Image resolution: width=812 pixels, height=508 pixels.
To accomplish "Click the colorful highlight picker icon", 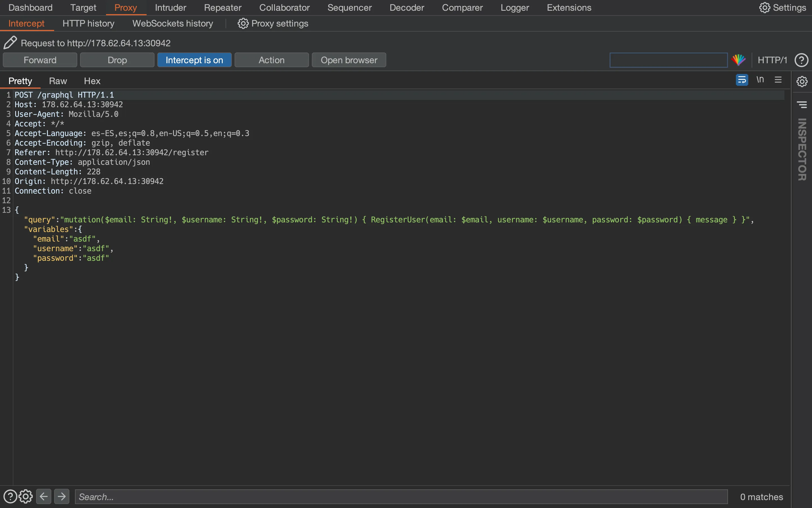I will pyautogui.click(x=738, y=60).
